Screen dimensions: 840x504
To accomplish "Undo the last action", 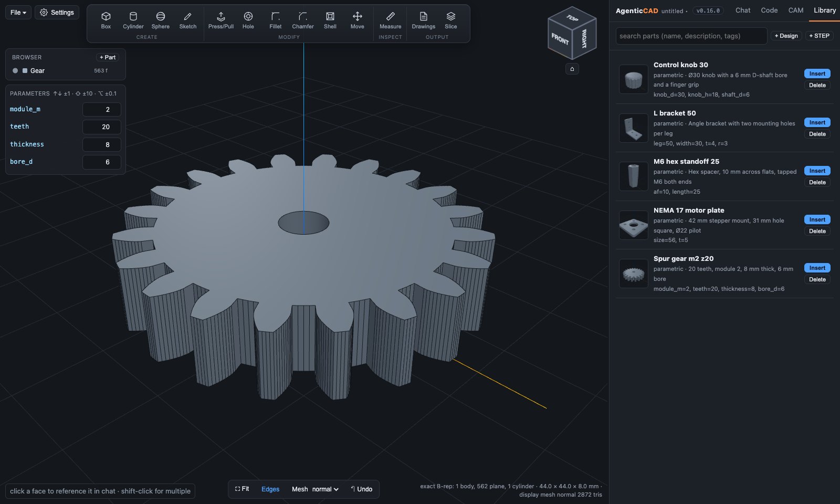I will (x=361, y=489).
